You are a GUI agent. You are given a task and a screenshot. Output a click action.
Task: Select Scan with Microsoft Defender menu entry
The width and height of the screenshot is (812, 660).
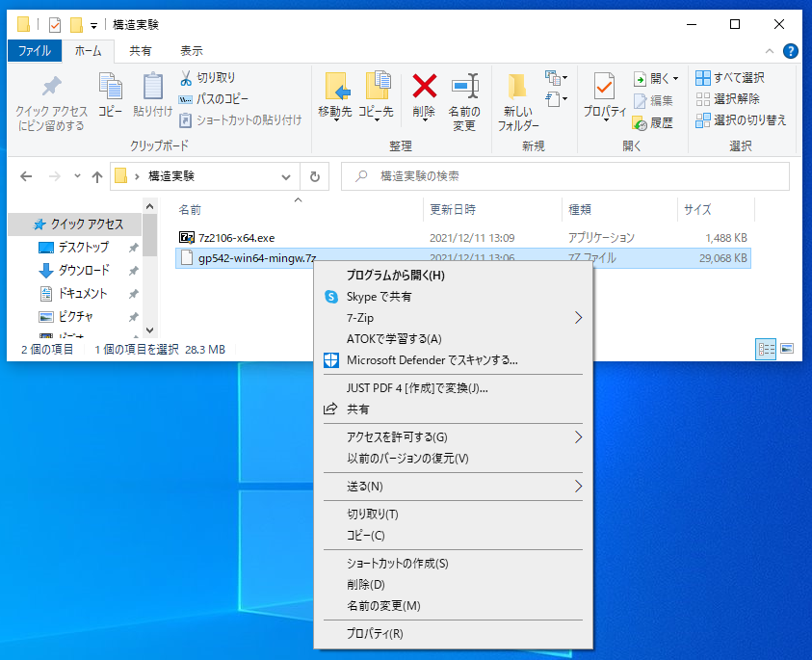432,360
